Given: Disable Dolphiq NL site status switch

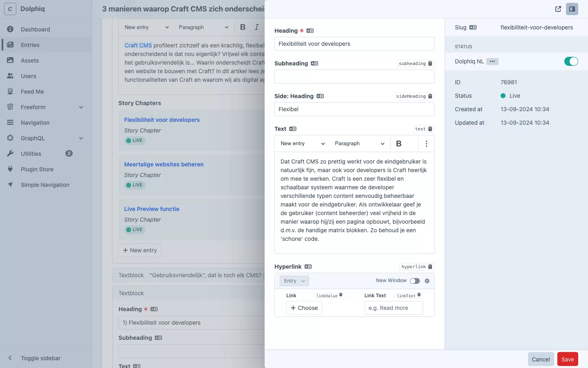Looking at the screenshot, I should 571,61.
